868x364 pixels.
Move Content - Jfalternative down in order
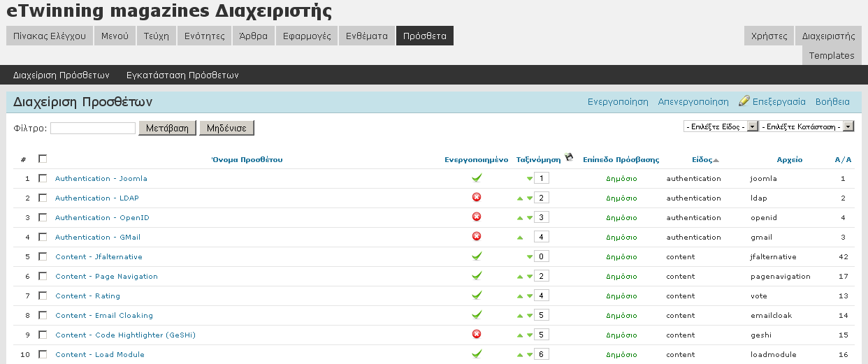point(530,257)
